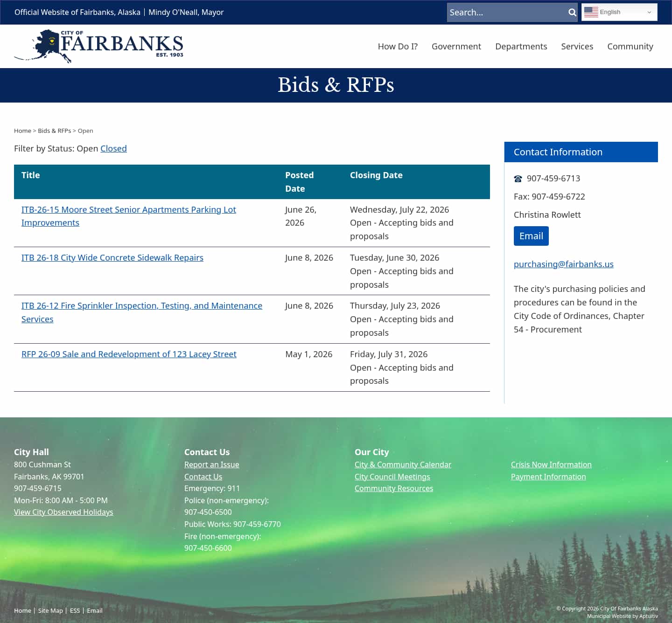Click the Wednesday, July 22, 2026 closing date
Viewport: 672px width, 623px height.
coord(399,210)
